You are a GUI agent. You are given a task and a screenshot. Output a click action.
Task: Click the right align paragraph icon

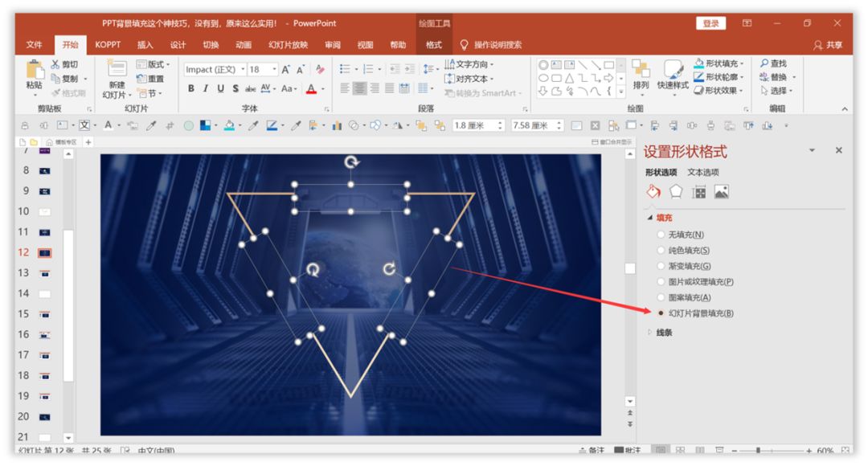[x=375, y=88]
